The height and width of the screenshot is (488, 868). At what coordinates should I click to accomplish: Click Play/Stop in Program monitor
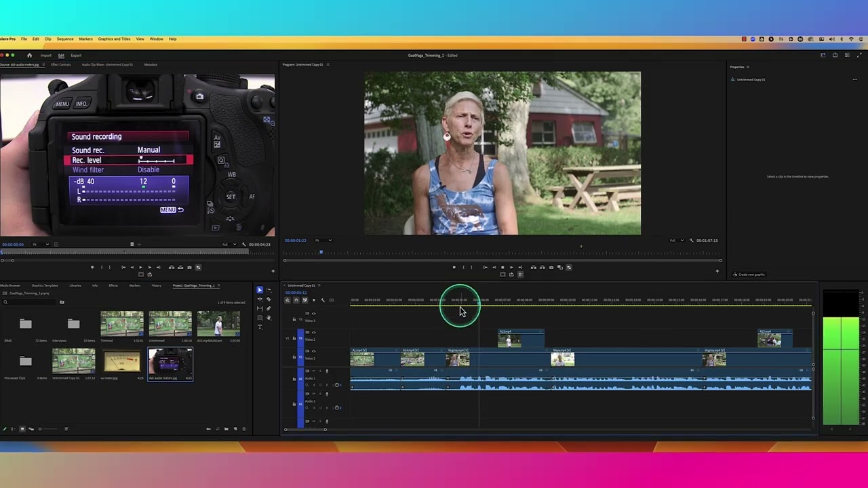tap(502, 267)
